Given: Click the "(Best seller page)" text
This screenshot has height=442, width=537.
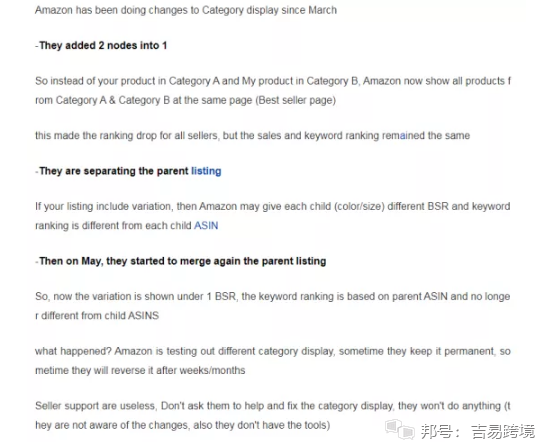Looking at the screenshot, I should pyautogui.click(x=296, y=100).
